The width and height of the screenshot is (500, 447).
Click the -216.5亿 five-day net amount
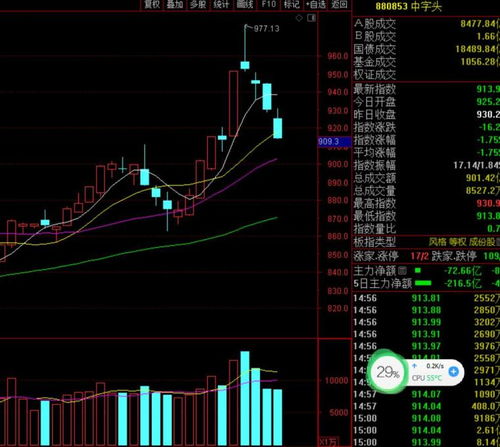pos(462,283)
